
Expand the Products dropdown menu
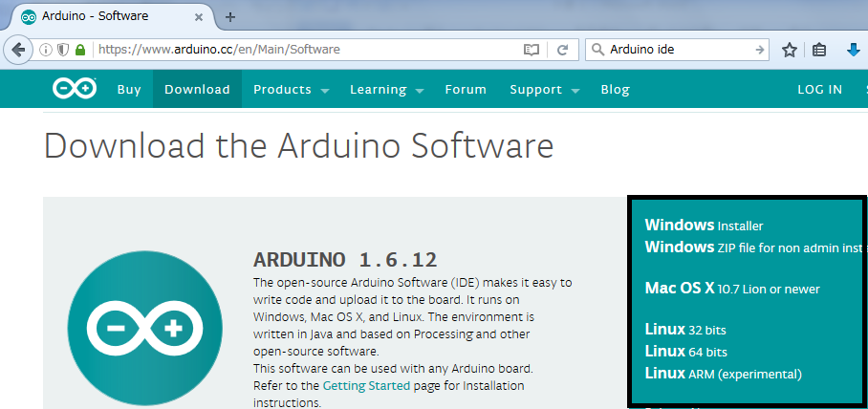coord(292,90)
